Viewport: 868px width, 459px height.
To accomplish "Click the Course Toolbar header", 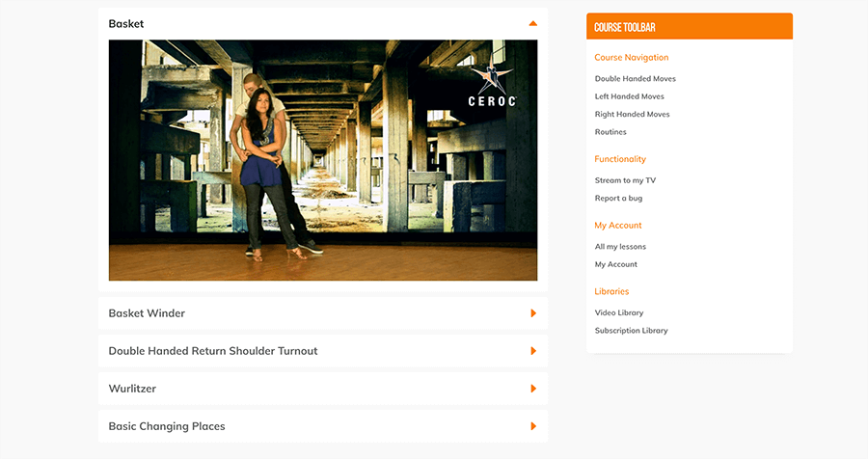I will pos(689,27).
